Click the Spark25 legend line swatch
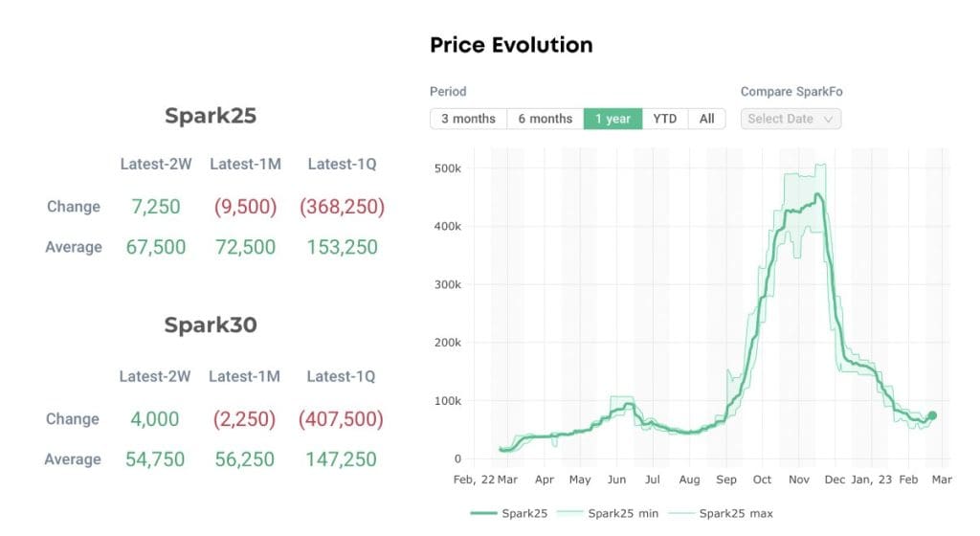The width and height of the screenshot is (980, 536). (x=483, y=514)
